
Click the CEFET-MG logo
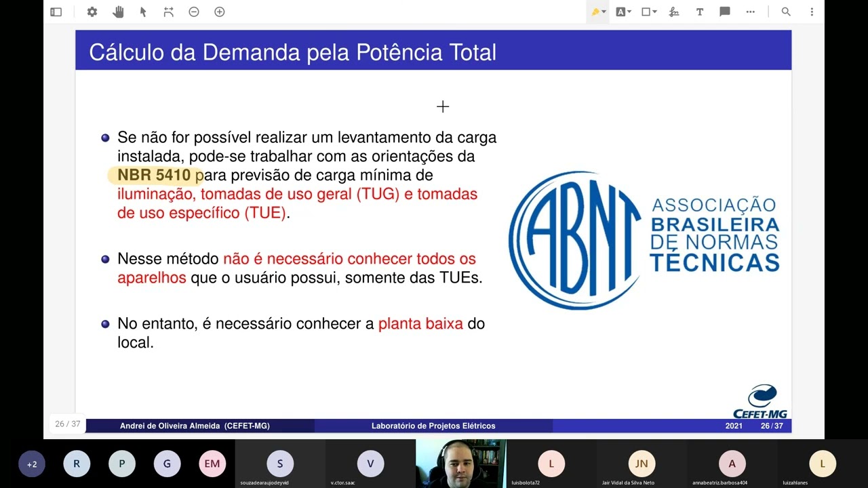[x=761, y=401]
